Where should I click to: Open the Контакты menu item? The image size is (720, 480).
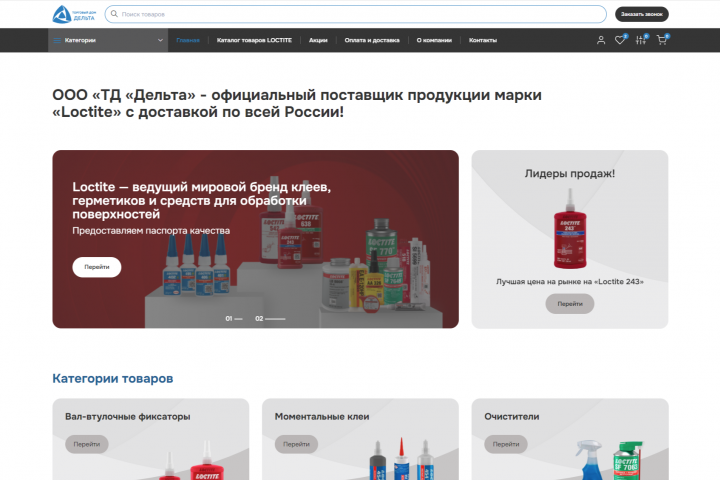coord(483,40)
